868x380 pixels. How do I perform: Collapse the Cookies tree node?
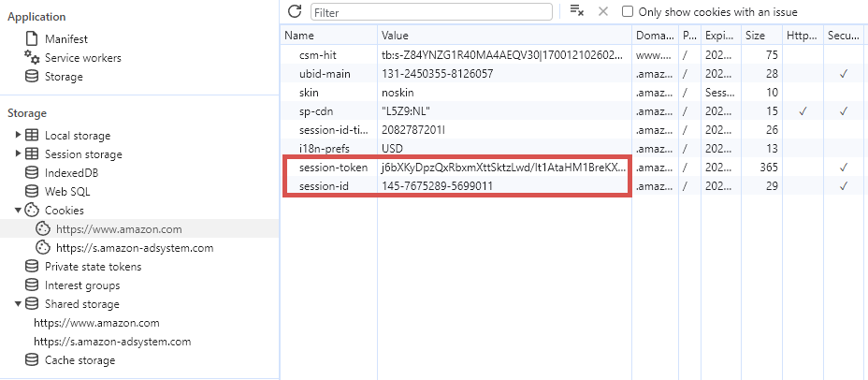[18, 211]
